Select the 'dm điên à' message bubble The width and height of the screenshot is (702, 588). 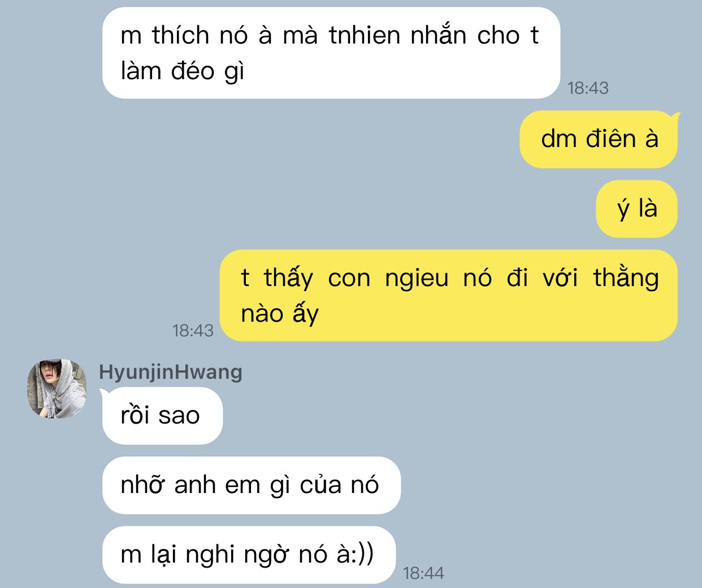599,139
